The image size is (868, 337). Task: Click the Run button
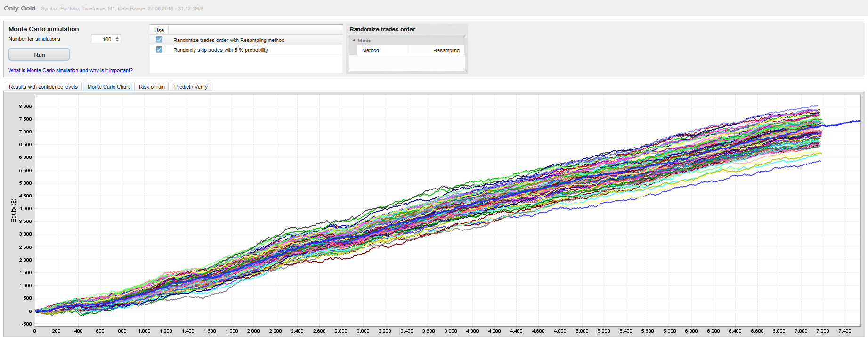click(x=39, y=55)
